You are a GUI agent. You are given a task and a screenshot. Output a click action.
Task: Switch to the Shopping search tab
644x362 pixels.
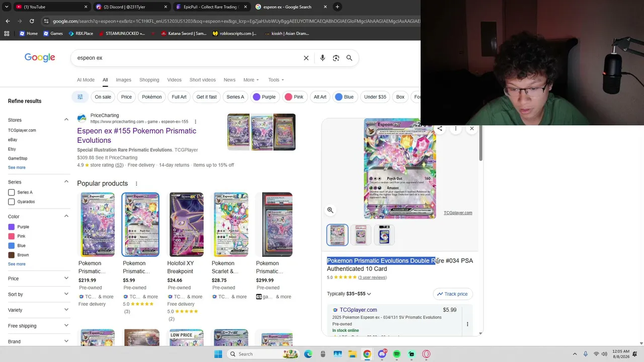(149, 80)
